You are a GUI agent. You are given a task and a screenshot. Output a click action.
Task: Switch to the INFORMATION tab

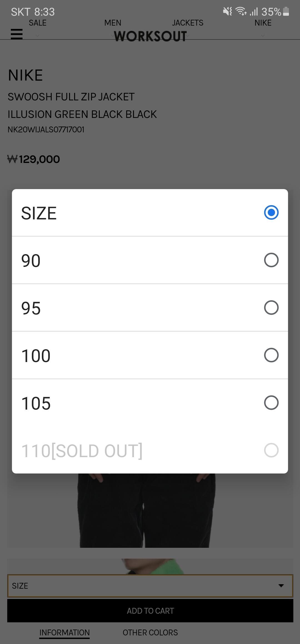pyautogui.click(x=64, y=633)
